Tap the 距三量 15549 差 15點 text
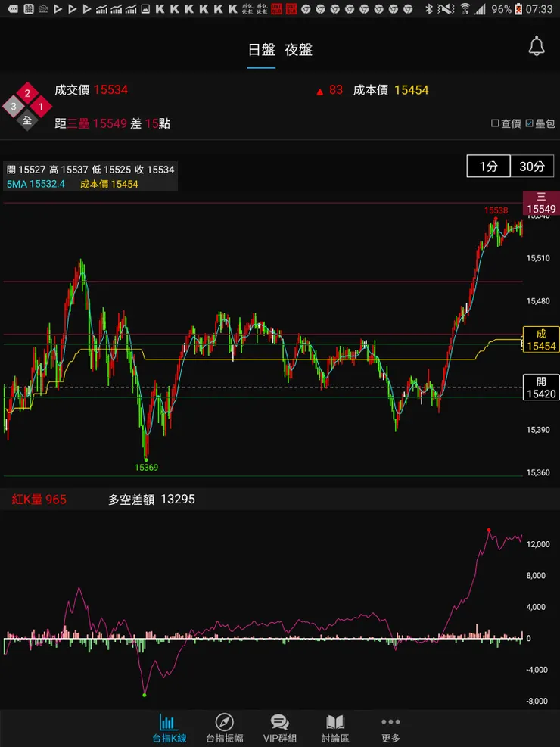 tap(113, 124)
